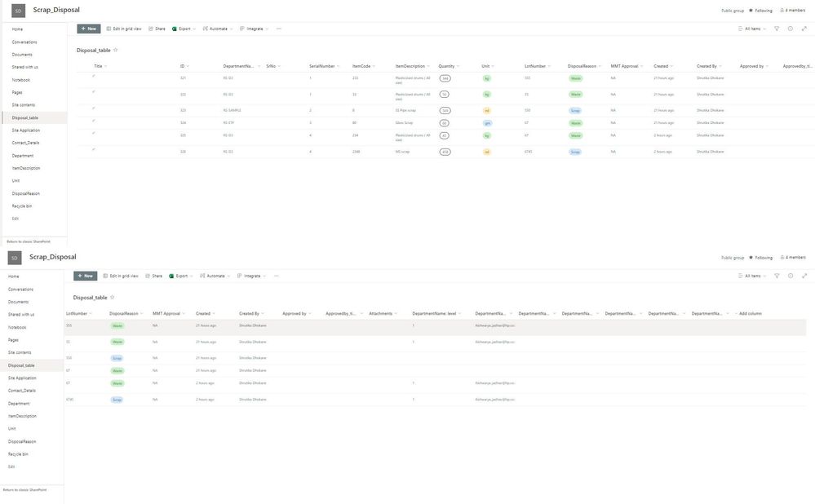Open the info details pane icon in upper toolbar
The width and height of the screenshot is (815, 504).
(x=790, y=29)
